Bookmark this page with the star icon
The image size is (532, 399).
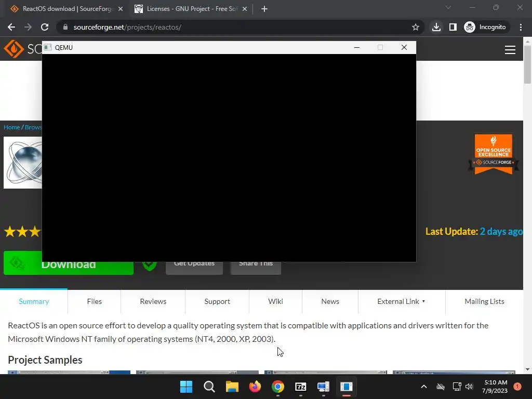click(415, 27)
